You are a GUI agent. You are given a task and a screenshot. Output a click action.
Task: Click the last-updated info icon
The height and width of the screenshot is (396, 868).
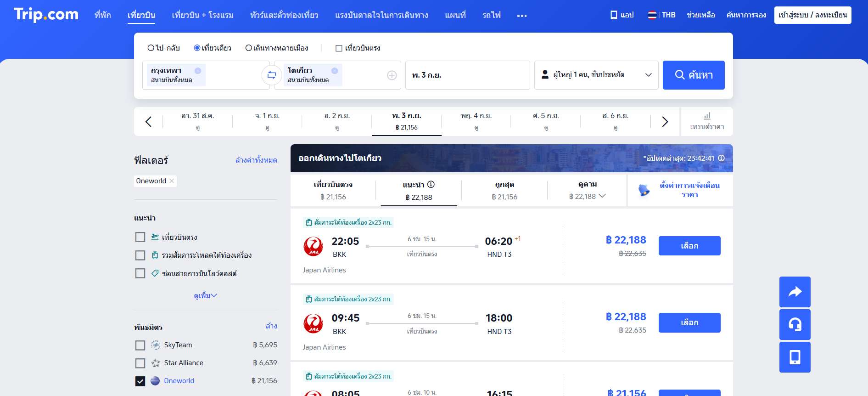click(721, 158)
